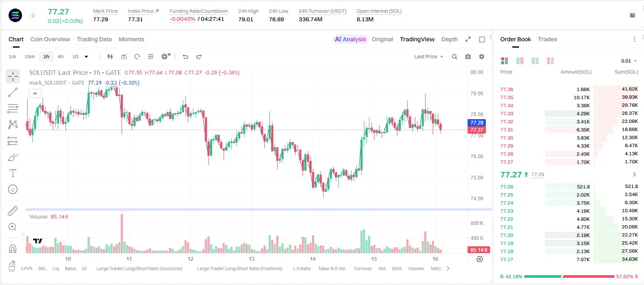Open the Last Price dropdown
Screen dimensions: 644x285
pyautogui.click(x=428, y=57)
